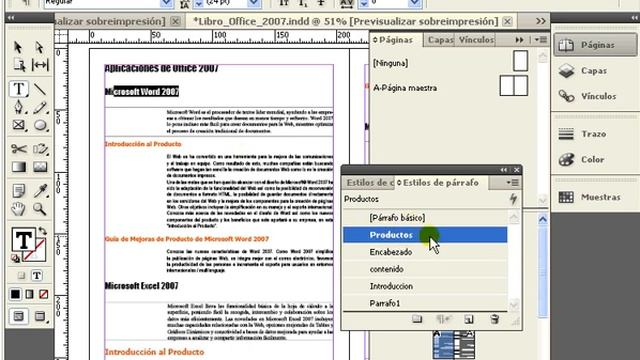Screen dimensions: 640x360
Task: Select the Pen tool
Action: click(x=19, y=107)
